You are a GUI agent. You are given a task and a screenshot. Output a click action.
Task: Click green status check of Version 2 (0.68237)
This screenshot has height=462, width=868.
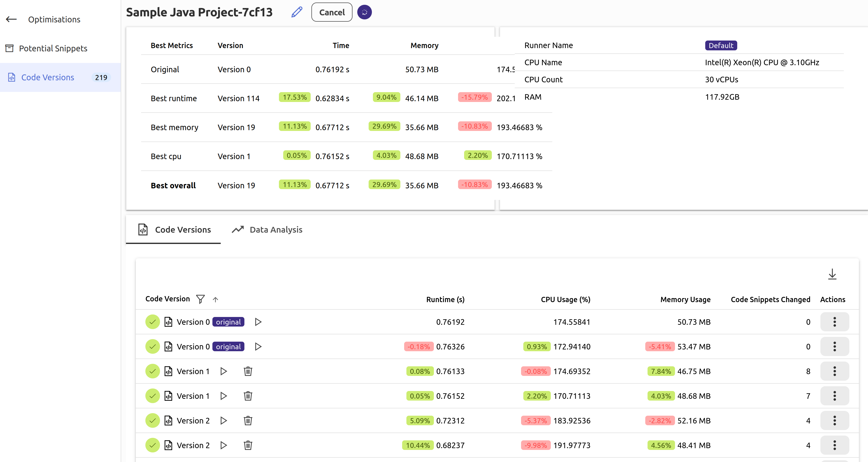[153, 445]
